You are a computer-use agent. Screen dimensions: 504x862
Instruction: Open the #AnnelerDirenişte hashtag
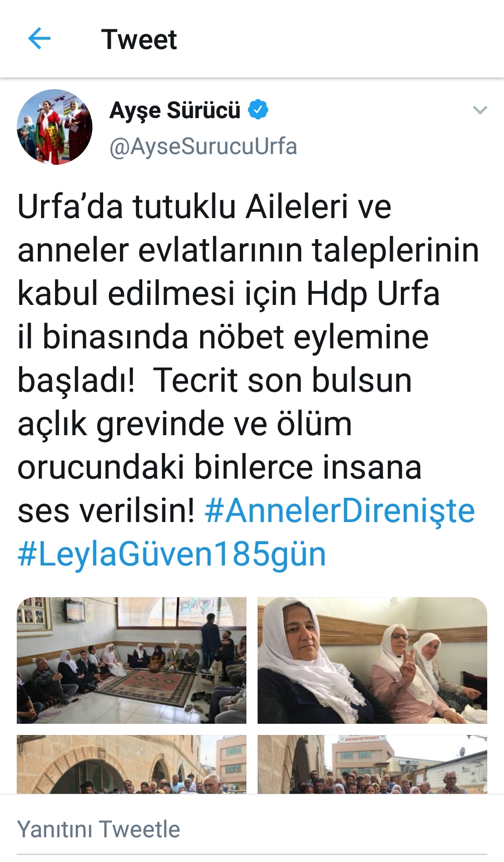340,511
